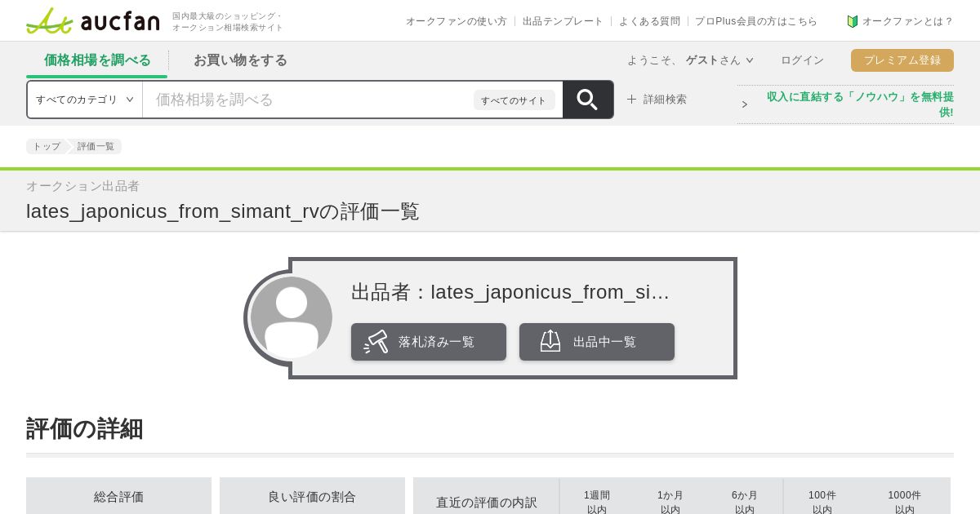980x514 pixels.
Task: Click the magnifier search button
Action: pos(588,100)
